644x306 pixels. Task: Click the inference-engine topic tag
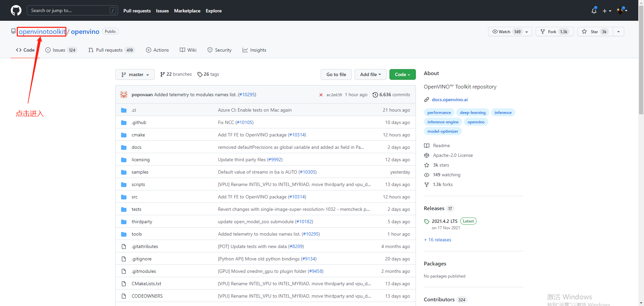click(443, 122)
